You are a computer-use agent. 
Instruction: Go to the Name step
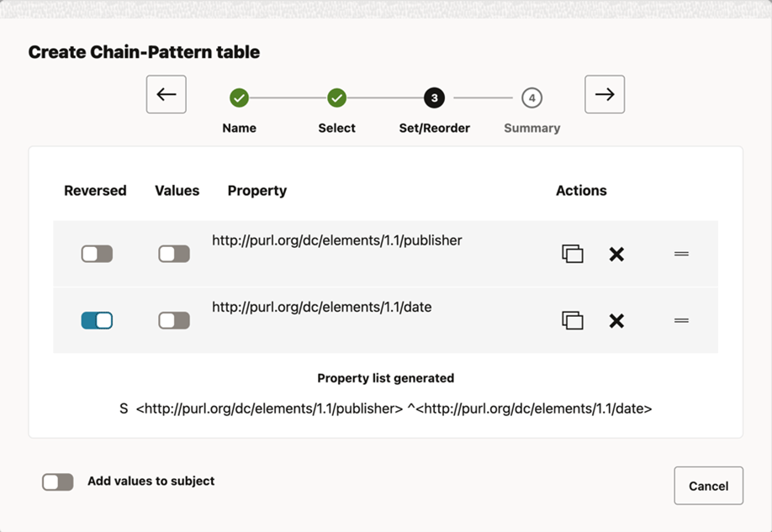pyautogui.click(x=239, y=98)
